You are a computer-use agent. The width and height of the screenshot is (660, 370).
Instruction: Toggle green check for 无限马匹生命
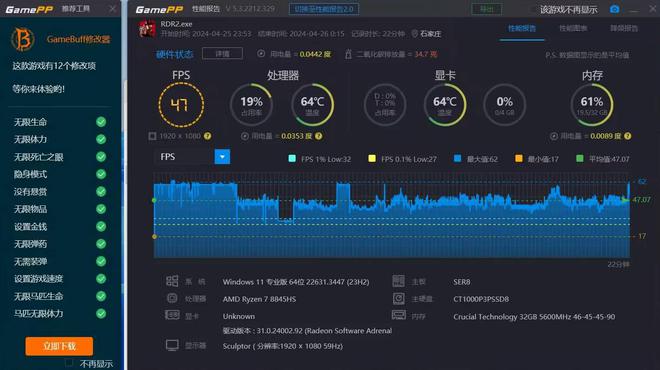[x=101, y=296]
